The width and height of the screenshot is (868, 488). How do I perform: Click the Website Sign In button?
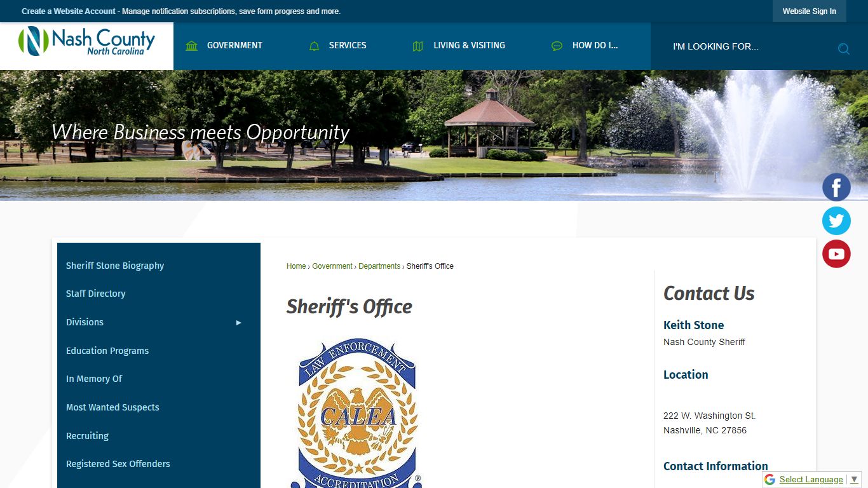click(809, 11)
